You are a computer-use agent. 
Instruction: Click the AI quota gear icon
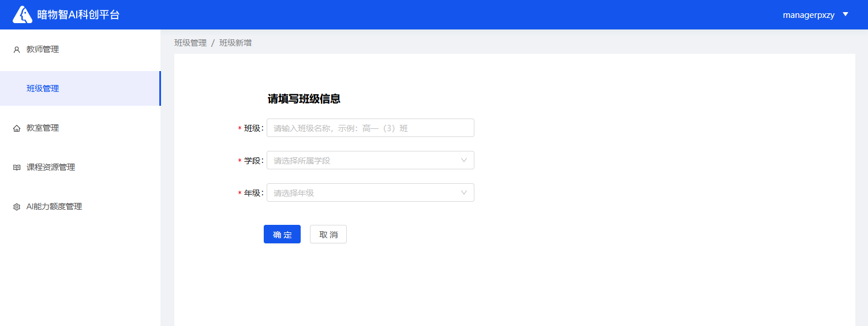17,207
